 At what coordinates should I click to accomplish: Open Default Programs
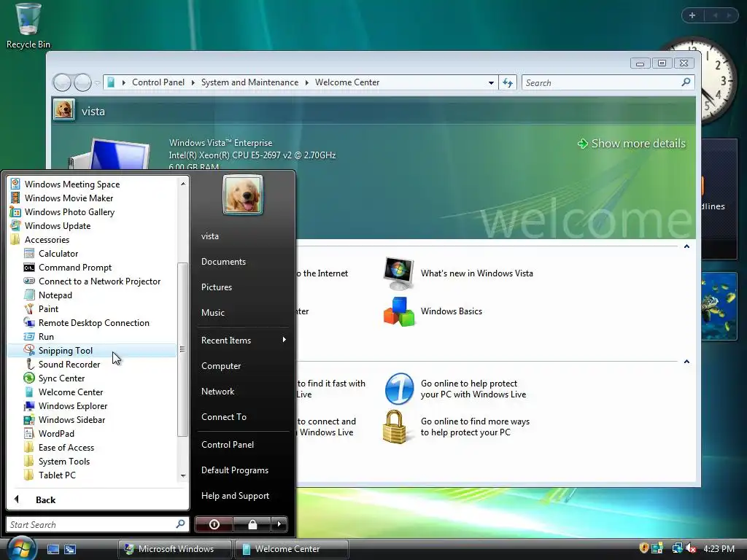235,470
